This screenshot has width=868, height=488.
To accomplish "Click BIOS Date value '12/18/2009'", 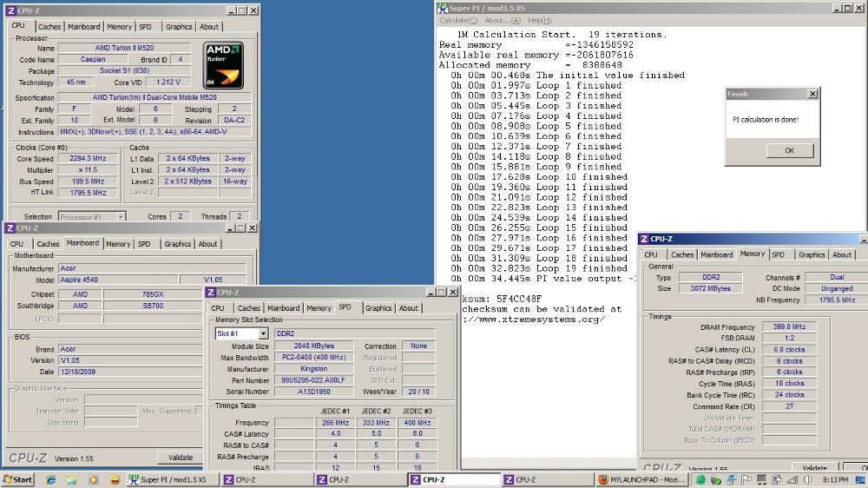I will tap(131, 372).
